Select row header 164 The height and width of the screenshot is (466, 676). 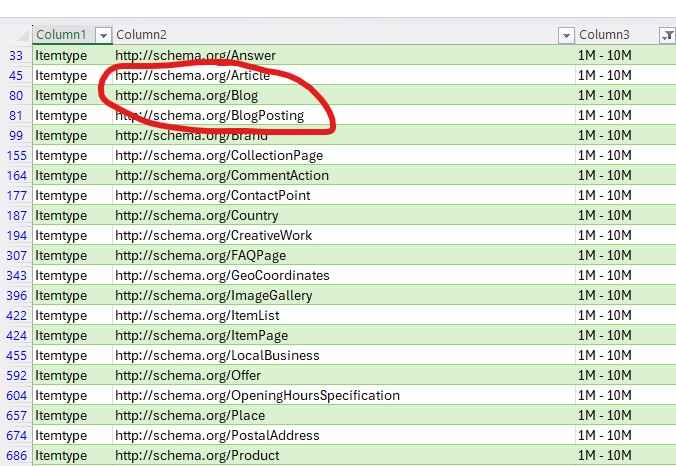coord(16,175)
